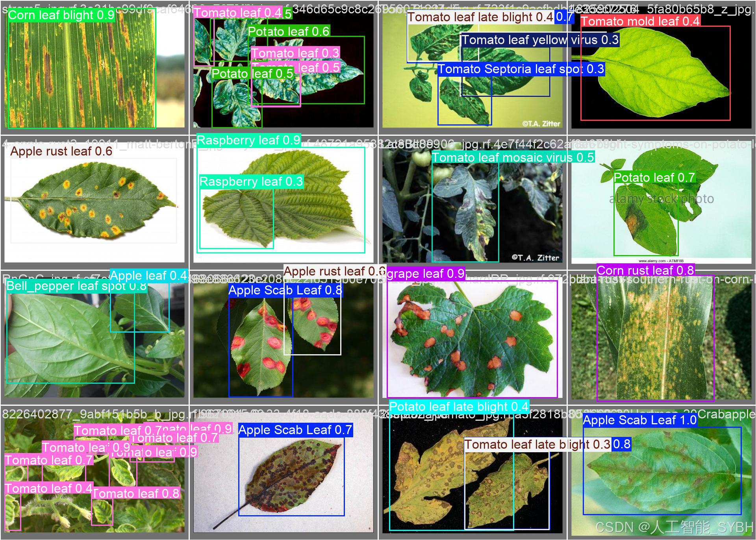Select the Corn rust leaf 0.8 label
The width and height of the screenshot is (756, 540).
[x=645, y=270]
